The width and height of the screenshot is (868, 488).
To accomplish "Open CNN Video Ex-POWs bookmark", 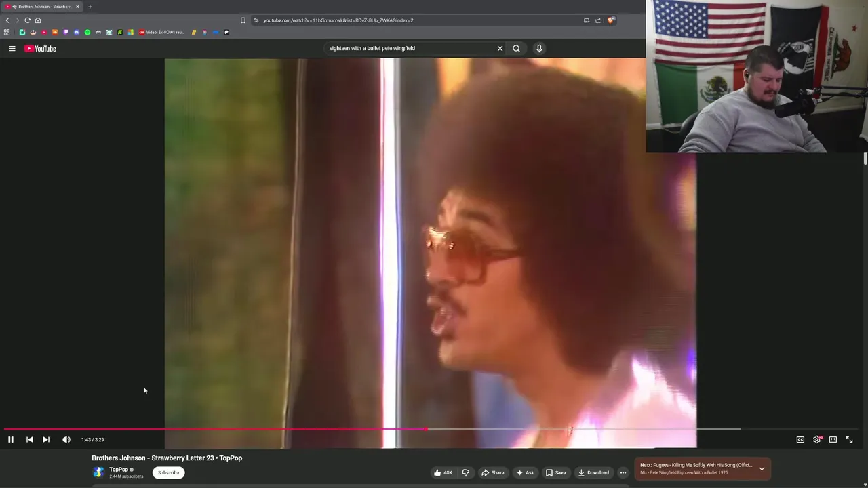I will point(161,32).
